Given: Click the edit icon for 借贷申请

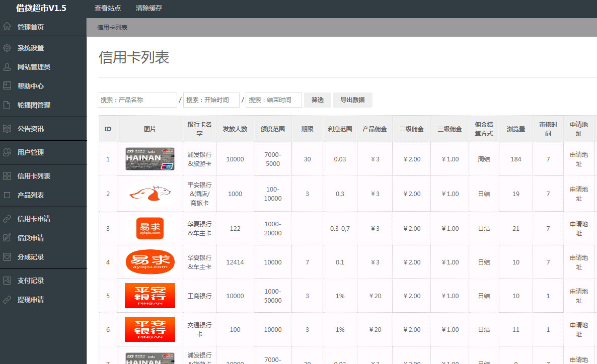Looking at the screenshot, I should pyautogui.click(x=7, y=238).
